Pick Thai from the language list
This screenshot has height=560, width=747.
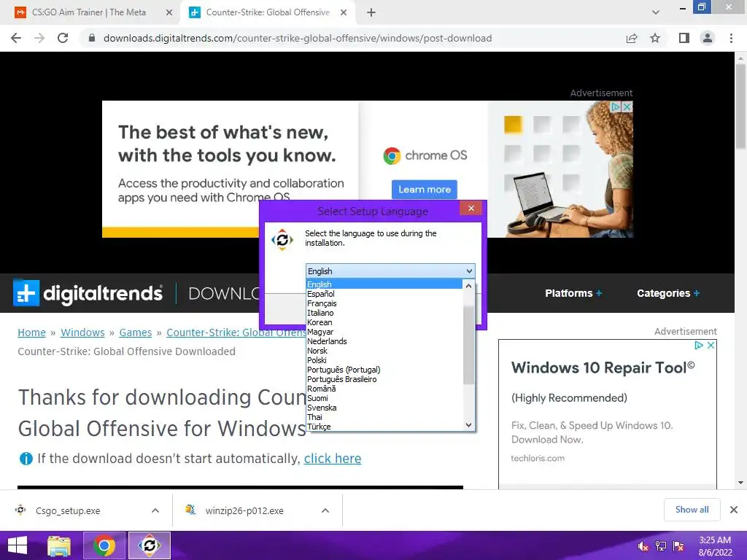384,418
